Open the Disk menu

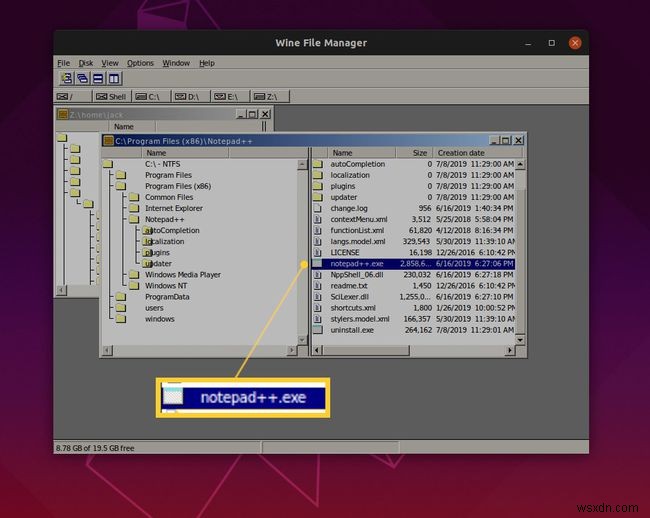[x=86, y=63]
